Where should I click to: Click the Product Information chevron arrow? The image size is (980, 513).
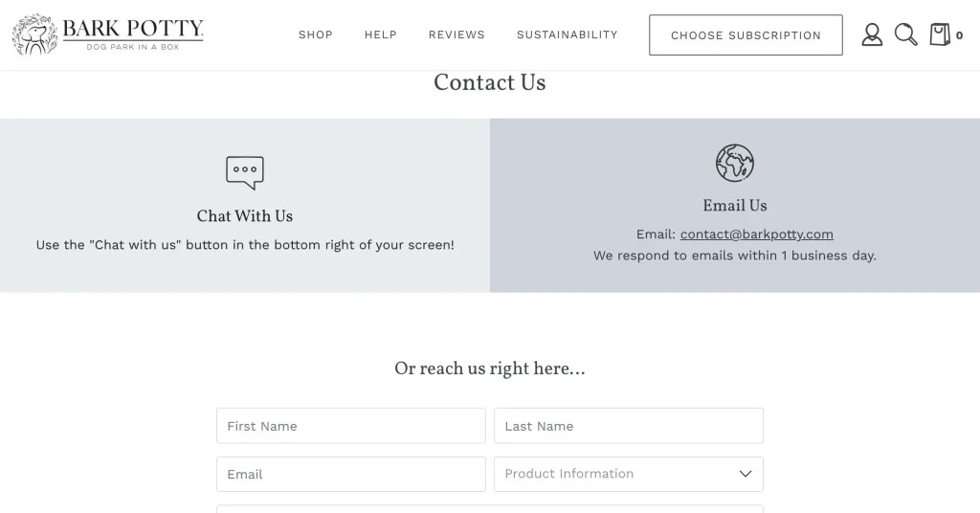(x=746, y=474)
